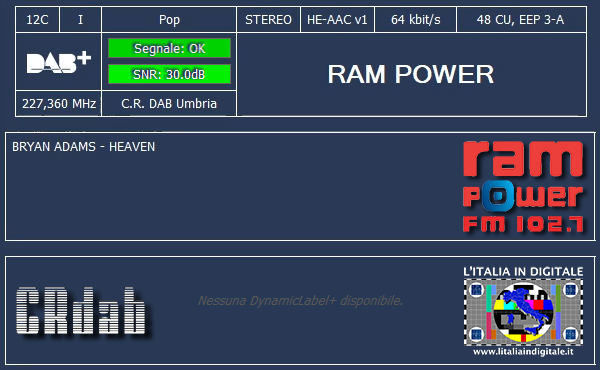Click the "48 CU, EEP 3-A" cell
The height and width of the screenshot is (370, 600).
click(x=520, y=20)
